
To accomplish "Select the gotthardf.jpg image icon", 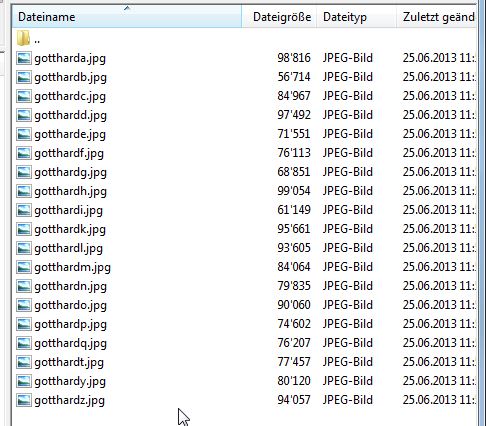I will (24, 153).
